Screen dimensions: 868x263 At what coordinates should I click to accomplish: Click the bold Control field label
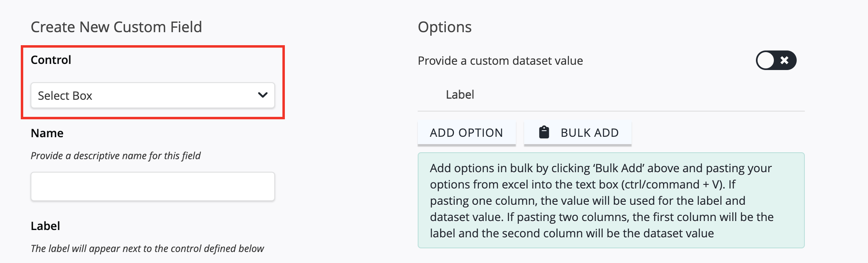click(x=51, y=60)
